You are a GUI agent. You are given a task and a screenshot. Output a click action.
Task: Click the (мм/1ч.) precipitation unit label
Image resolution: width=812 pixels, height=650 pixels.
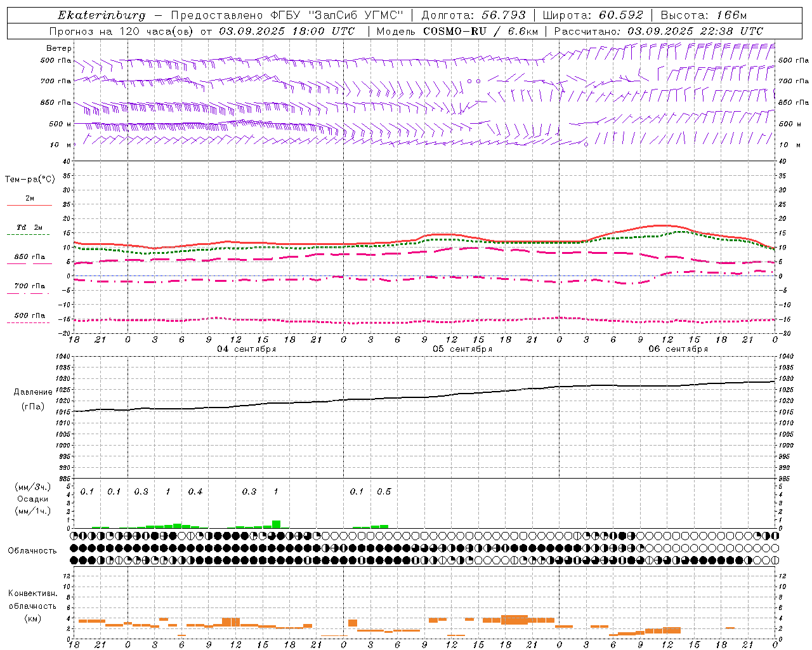coord(32,511)
